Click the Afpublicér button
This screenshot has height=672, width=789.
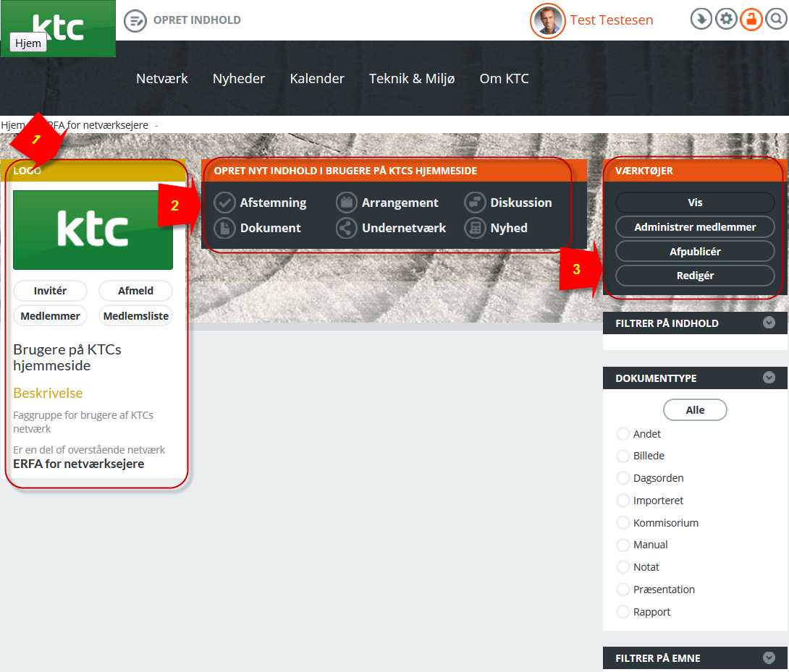pyautogui.click(x=695, y=252)
